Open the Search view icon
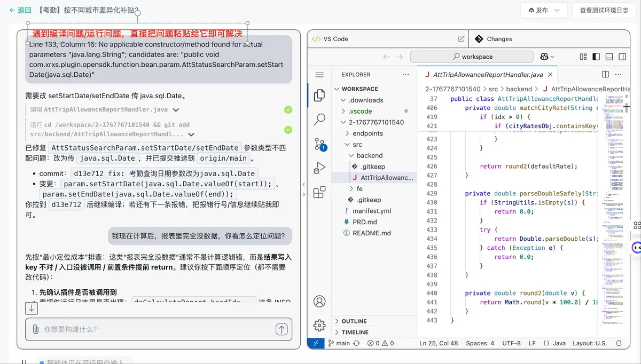This screenshot has width=641, height=364. point(319,120)
